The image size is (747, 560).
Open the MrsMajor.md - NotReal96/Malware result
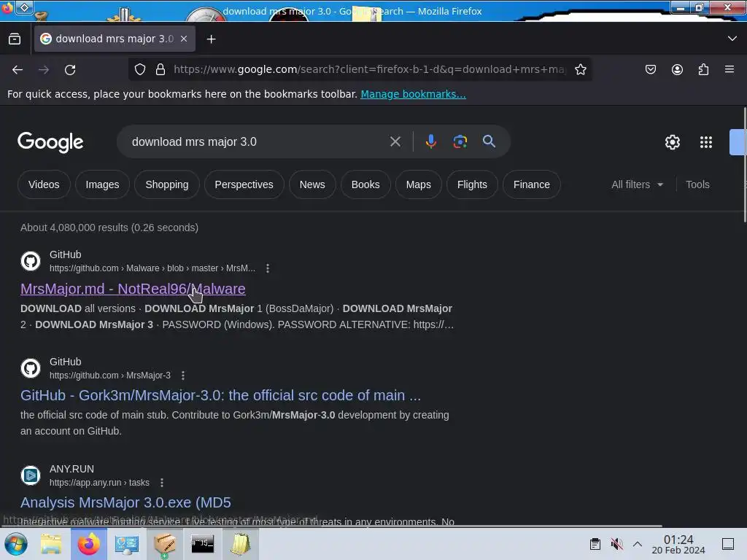point(133,289)
